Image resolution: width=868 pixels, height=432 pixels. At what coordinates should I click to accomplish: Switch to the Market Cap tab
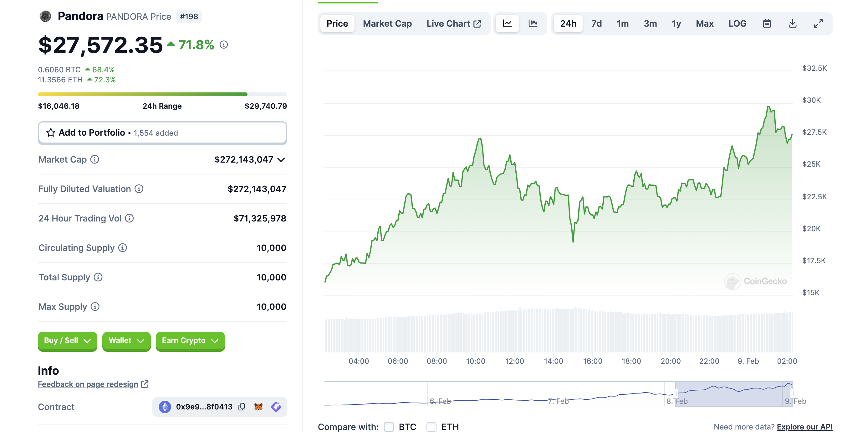pyautogui.click(x=387, y=23)
